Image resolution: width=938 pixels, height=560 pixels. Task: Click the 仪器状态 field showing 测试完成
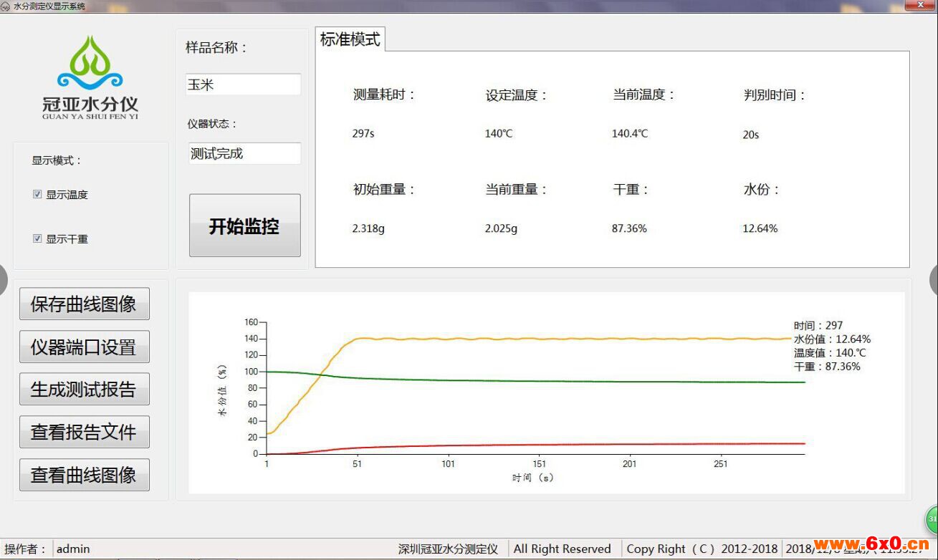coord(245,153)
